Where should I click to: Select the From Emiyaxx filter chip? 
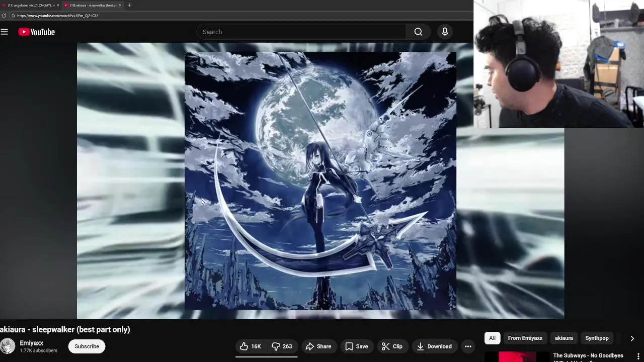pos(525,338)
